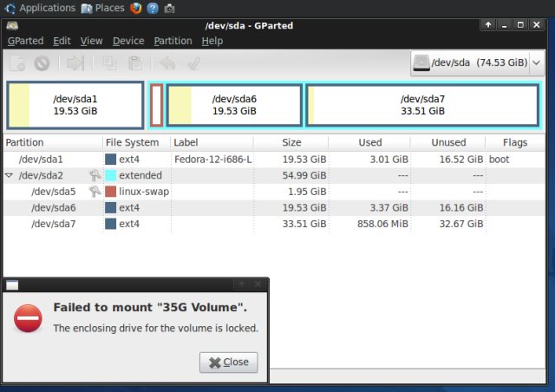Click the 1.95 GiB size value

pos(307,192)
